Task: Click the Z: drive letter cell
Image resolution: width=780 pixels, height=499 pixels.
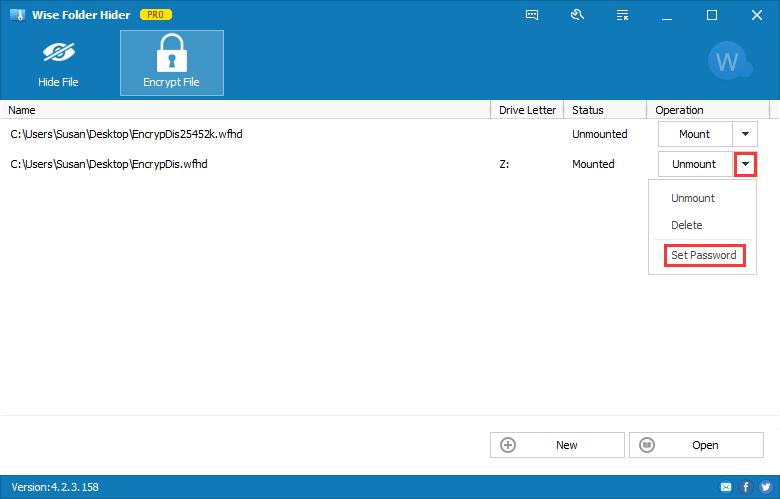Action: (x=504, y=164)
